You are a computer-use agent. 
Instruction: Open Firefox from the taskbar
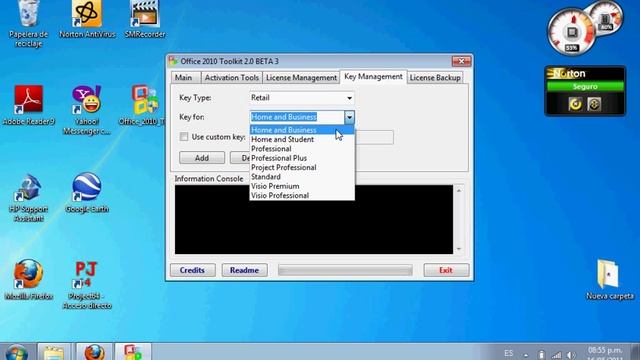[x=94, y=352]
